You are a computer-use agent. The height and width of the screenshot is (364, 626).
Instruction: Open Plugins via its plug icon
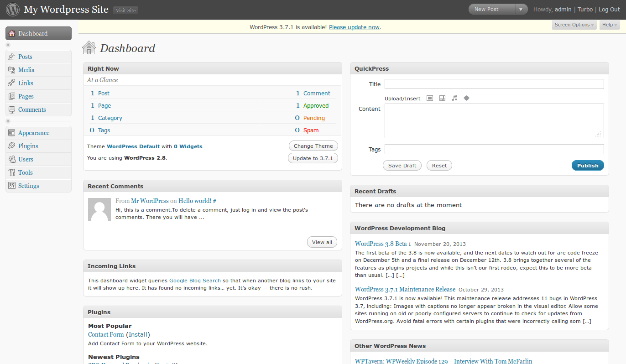click(x=12, y=146)
